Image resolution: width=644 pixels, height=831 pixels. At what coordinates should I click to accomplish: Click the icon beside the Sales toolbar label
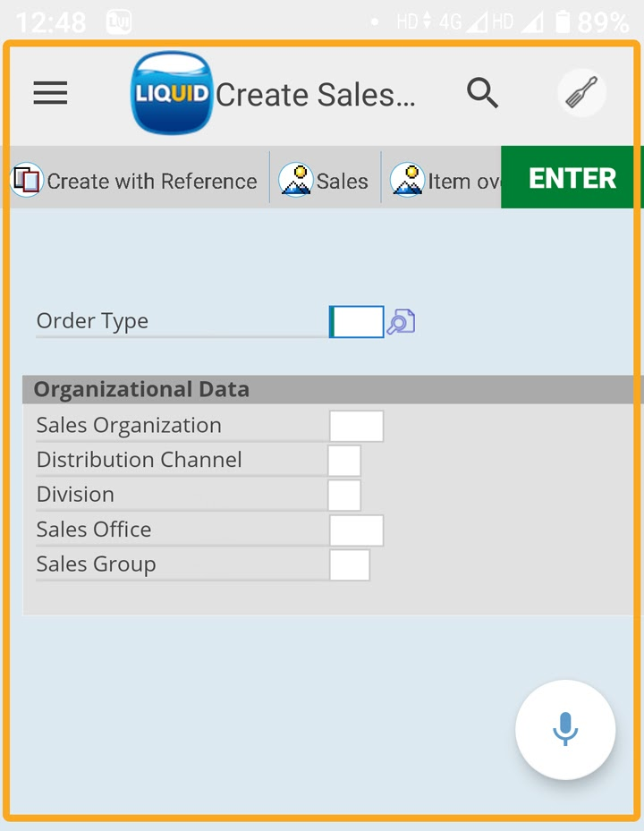click(x=295, y=180)
